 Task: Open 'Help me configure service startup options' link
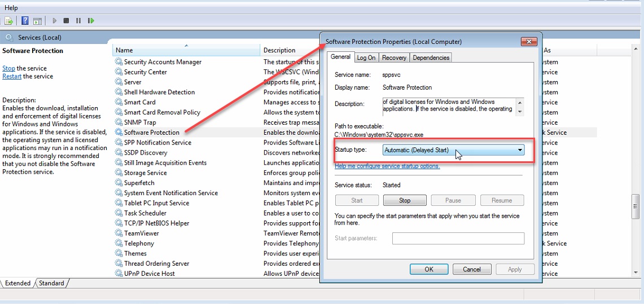point(387,166)
